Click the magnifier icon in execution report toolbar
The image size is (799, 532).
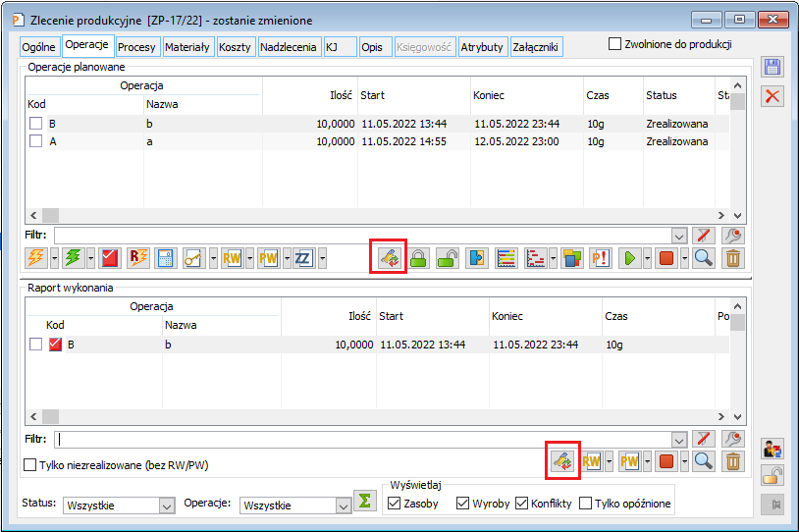(704, 461)
